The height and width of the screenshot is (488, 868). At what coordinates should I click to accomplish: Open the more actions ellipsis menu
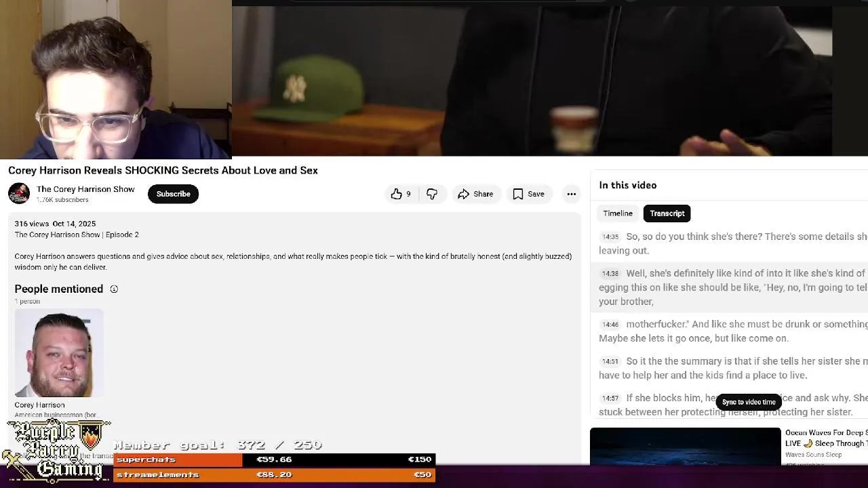click(572, 194)
